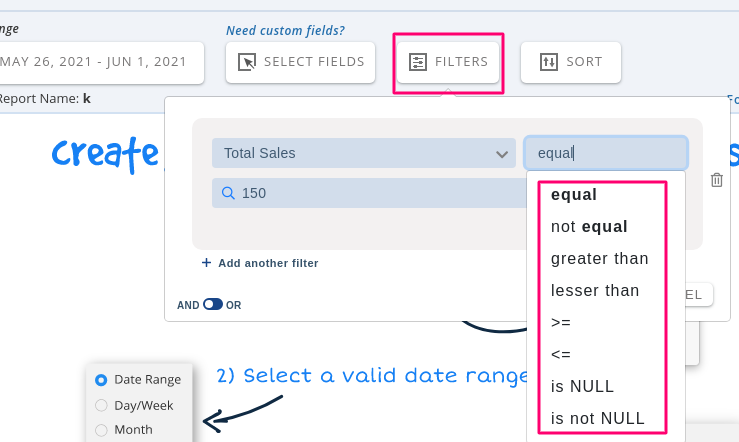Click the trash icon to delete filter
Screen dimensions: 739x442
(716, 180)
